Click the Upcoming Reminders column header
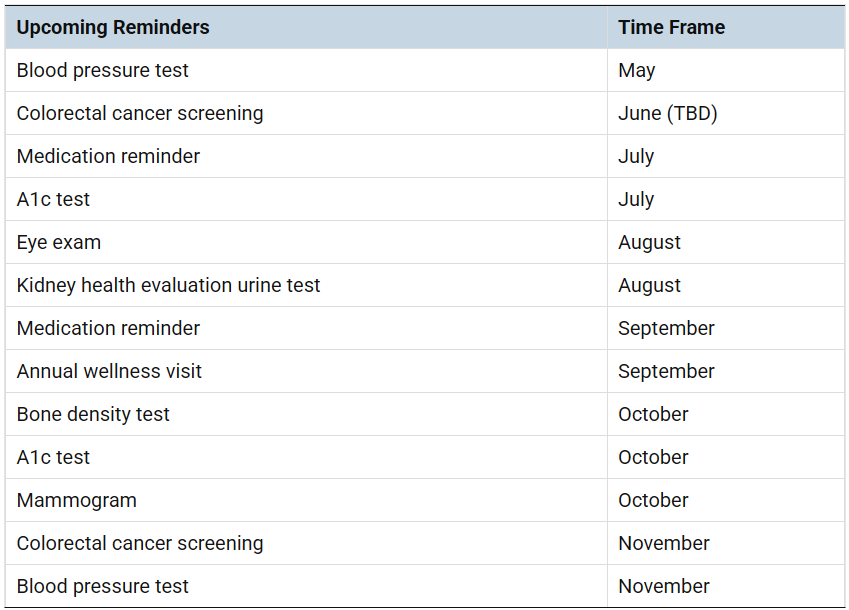Viewport: 849px width, 610px height. tap(113, 27)
